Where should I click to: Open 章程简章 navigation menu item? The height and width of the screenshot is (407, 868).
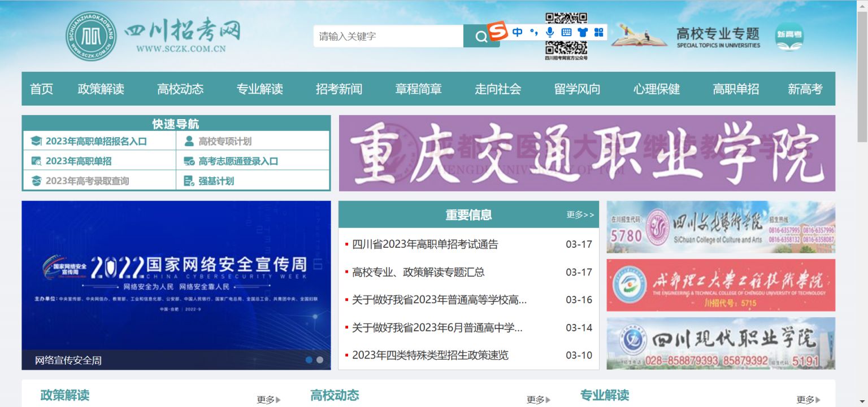pos(418,89)
